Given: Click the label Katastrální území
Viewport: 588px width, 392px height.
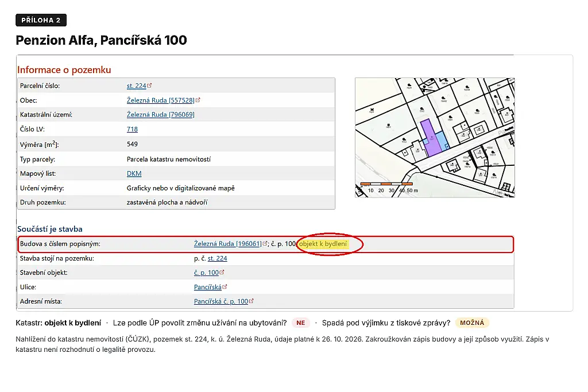Looking at the screenshot, I should [x=46, y=115].
